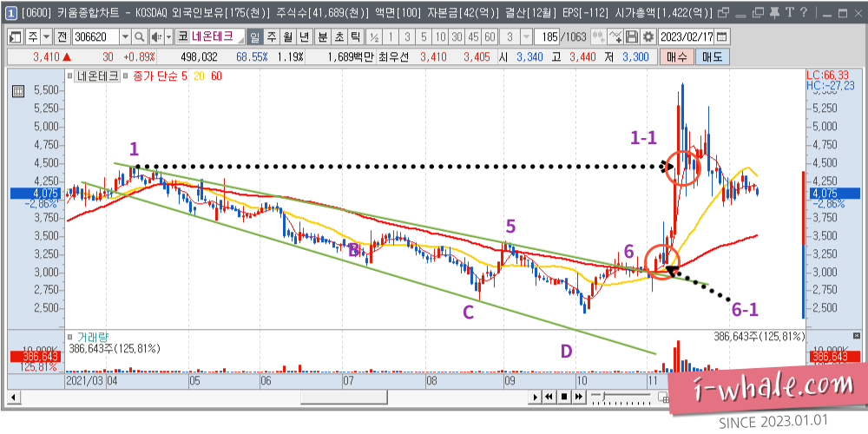
Task: Click the 네온테크 chart legend label
Action: coord(98,76)
